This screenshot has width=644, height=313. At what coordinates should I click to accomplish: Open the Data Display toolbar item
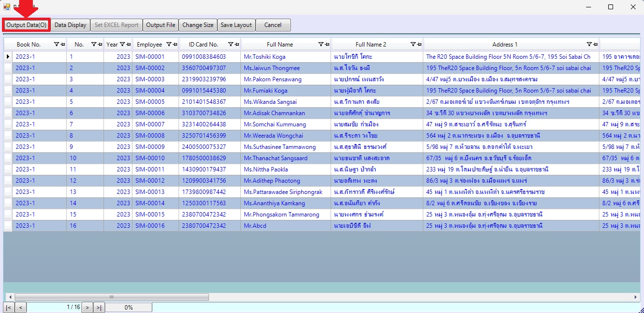[70, 25]
